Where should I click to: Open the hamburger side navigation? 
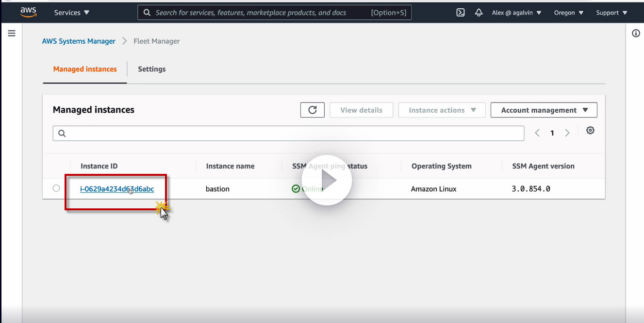(12, 33)
